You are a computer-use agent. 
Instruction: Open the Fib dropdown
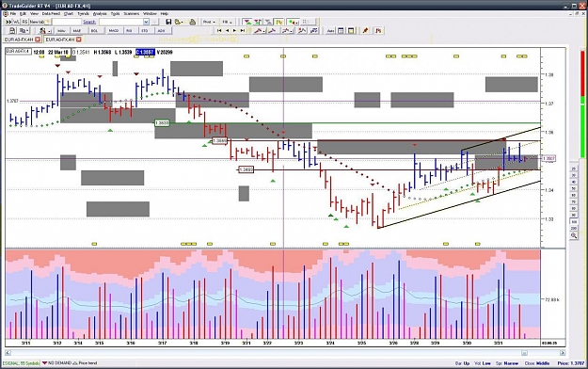228,22
